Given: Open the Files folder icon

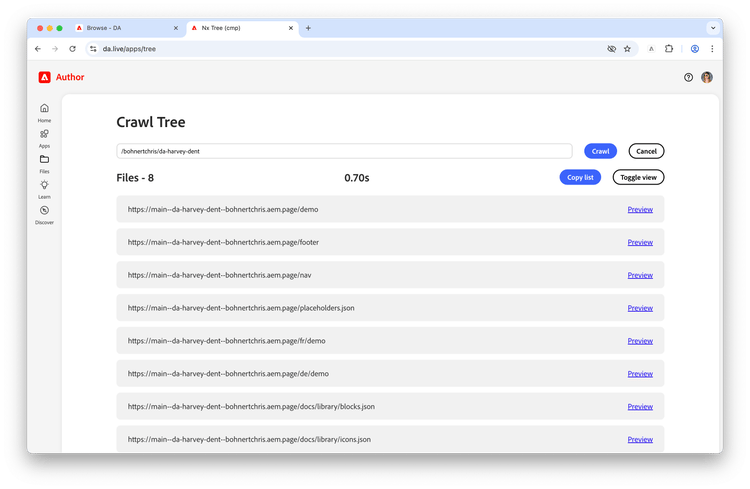Looking at the screenshot, I should pos(44,159).
